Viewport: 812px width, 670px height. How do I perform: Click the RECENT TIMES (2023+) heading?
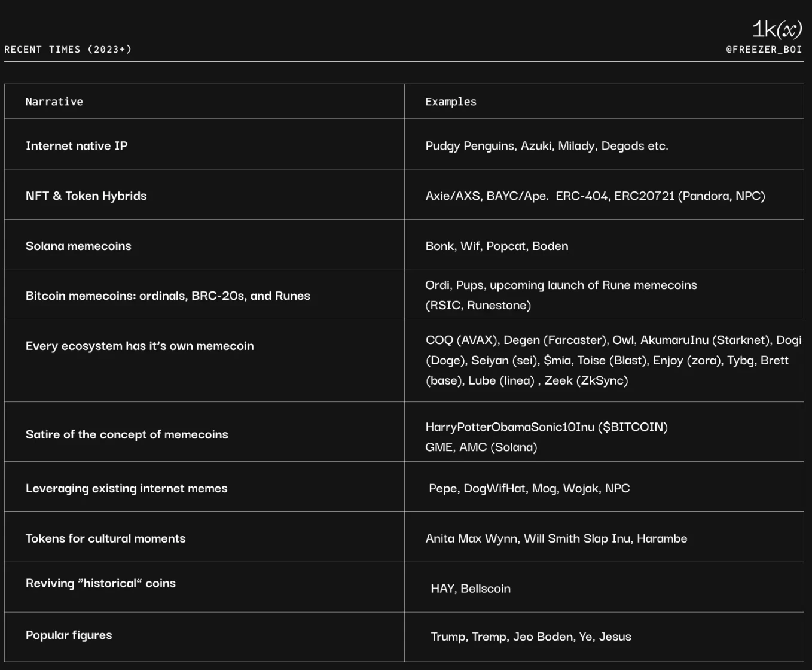[x=68, y=50]
